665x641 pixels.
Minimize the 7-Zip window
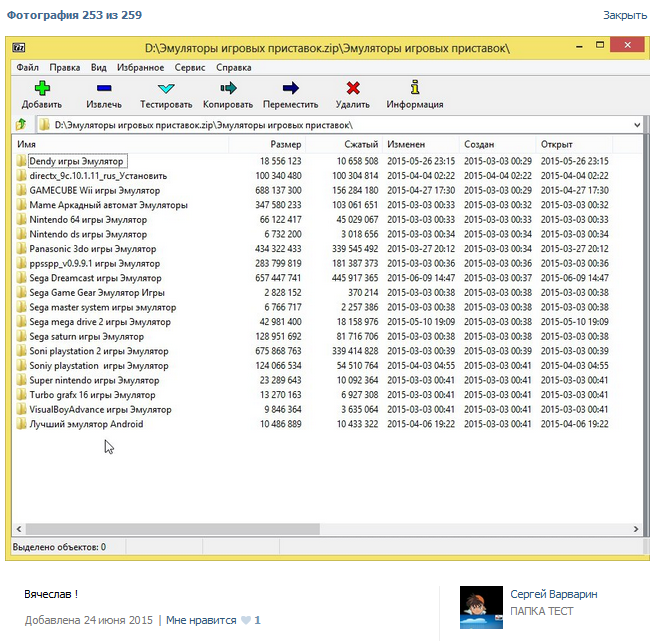pos(579,45)
